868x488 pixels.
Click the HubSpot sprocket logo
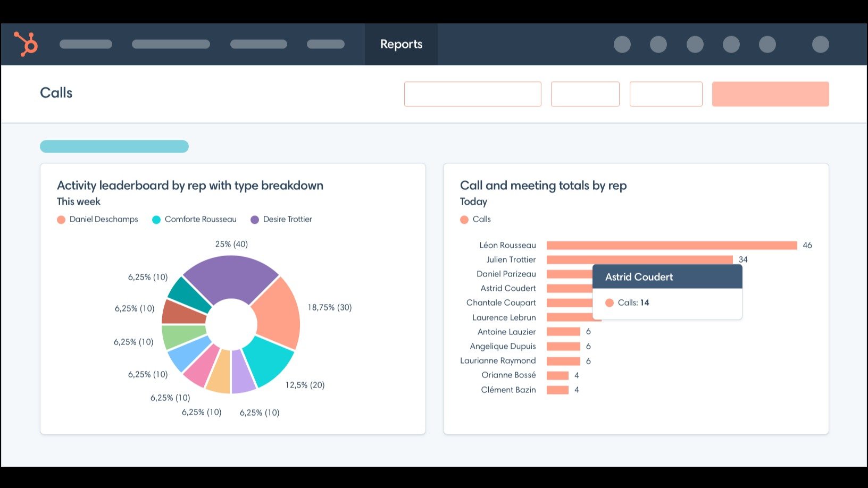26,44
